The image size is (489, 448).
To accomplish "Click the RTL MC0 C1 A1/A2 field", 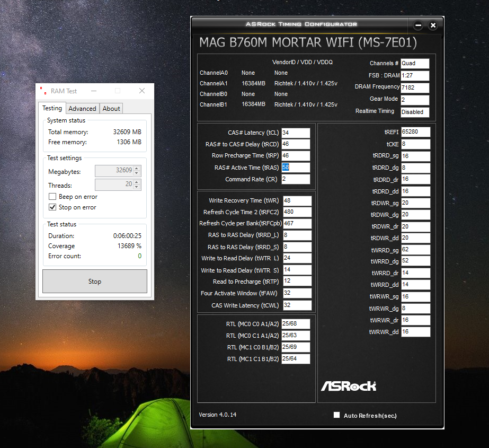I will [x=296, y=335].
